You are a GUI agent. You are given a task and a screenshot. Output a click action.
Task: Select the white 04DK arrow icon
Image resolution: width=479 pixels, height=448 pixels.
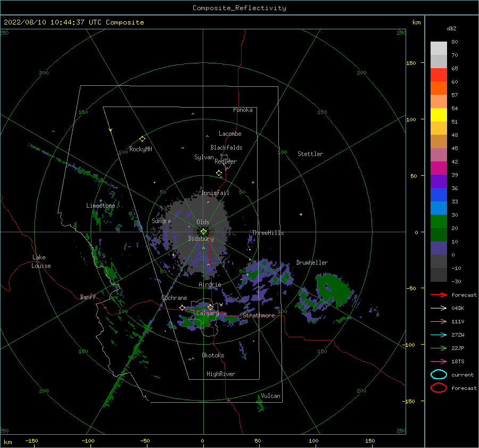pos(439,308)
